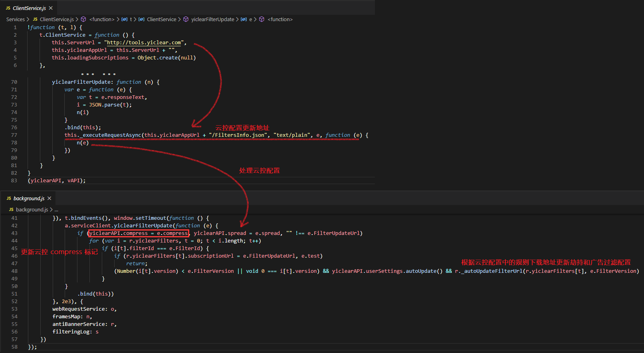Click line number 43 in background.js gutter
This screenshot has height=353, width=644.
coord(14,233)
